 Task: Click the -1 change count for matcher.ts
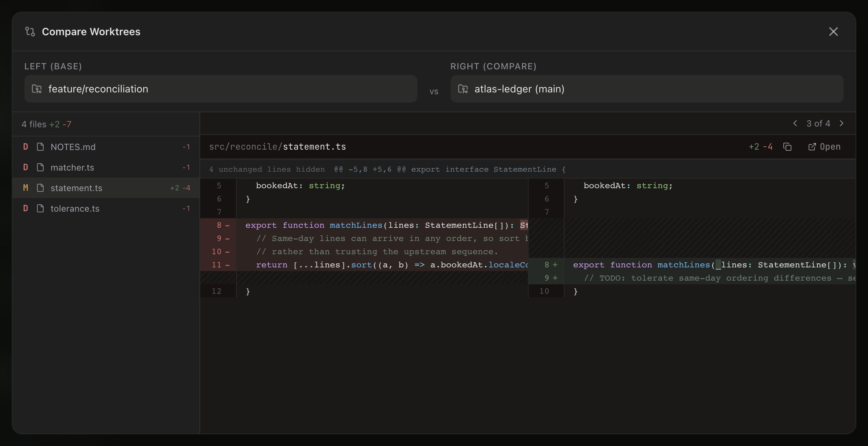186,167
